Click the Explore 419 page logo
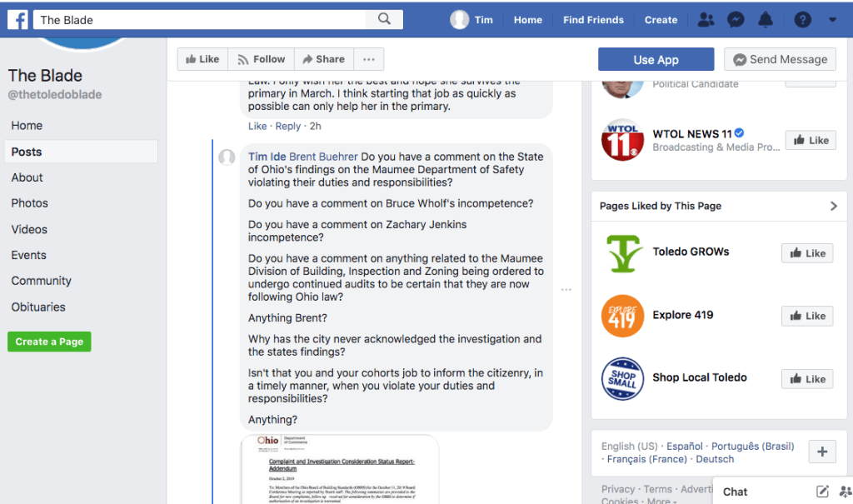Viewport: 853px width, 504px height. click(622, 316)
